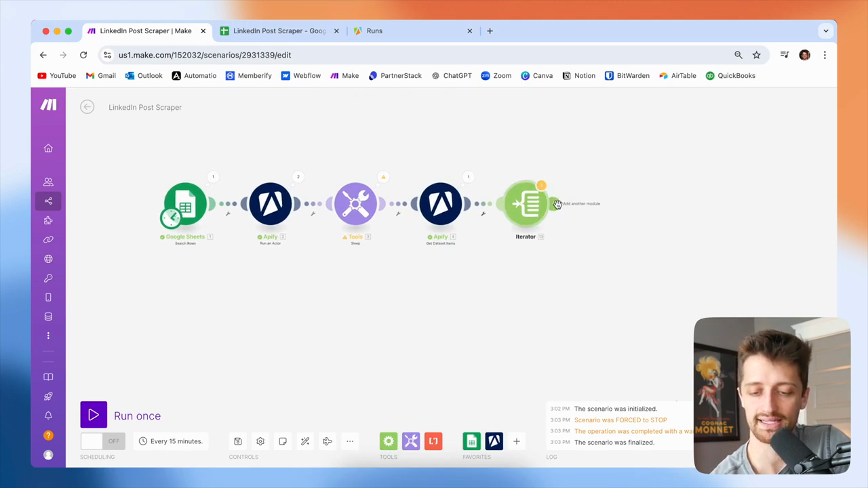Click the Make logo in sidebar

point(48,104)
